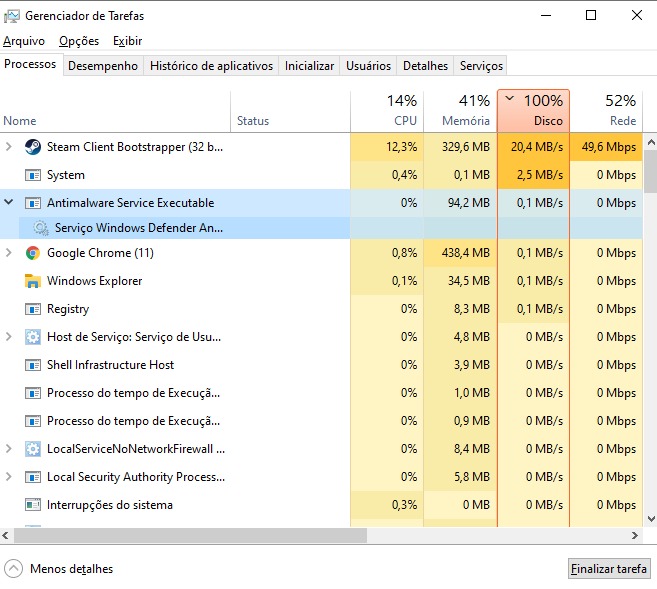Click the Menos detalhes label
Viewport: 657px width, 589px height.
[x=72, y=569]
